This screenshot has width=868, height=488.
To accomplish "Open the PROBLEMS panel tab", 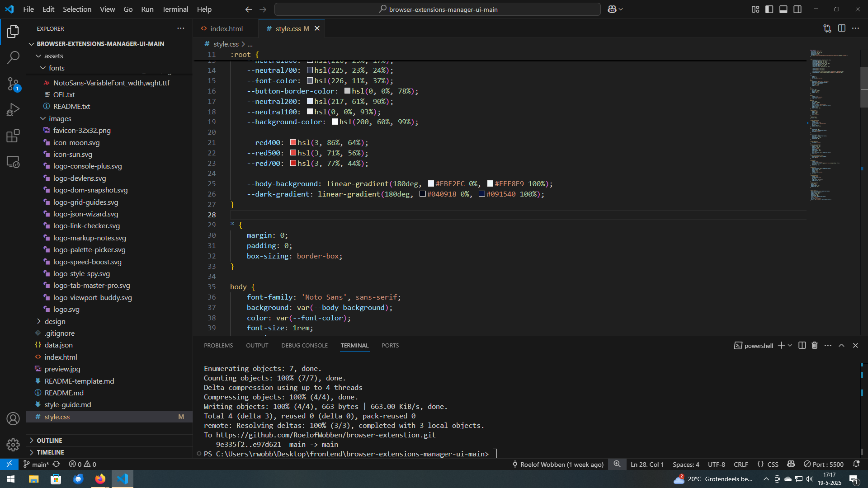I will pos(218,346).
